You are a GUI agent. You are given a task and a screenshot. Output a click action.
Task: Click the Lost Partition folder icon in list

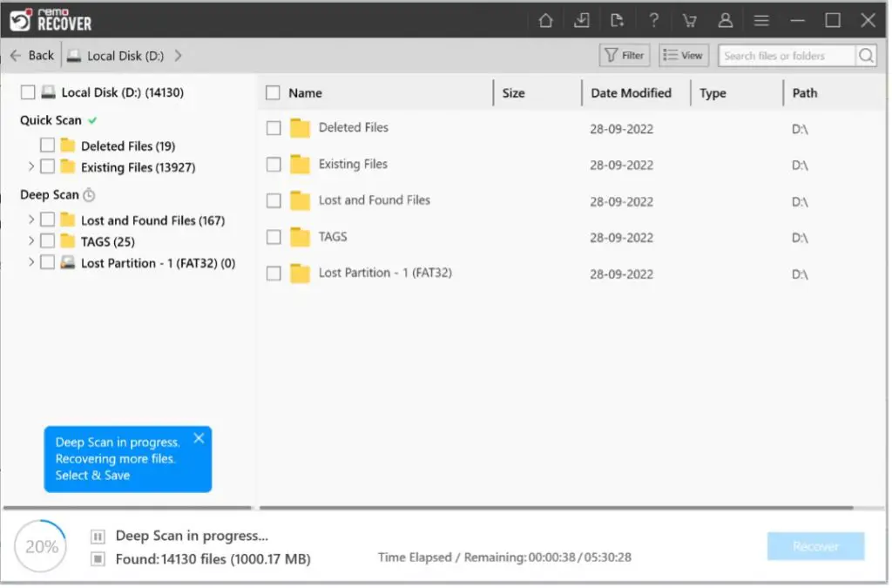tap(301, 274)
